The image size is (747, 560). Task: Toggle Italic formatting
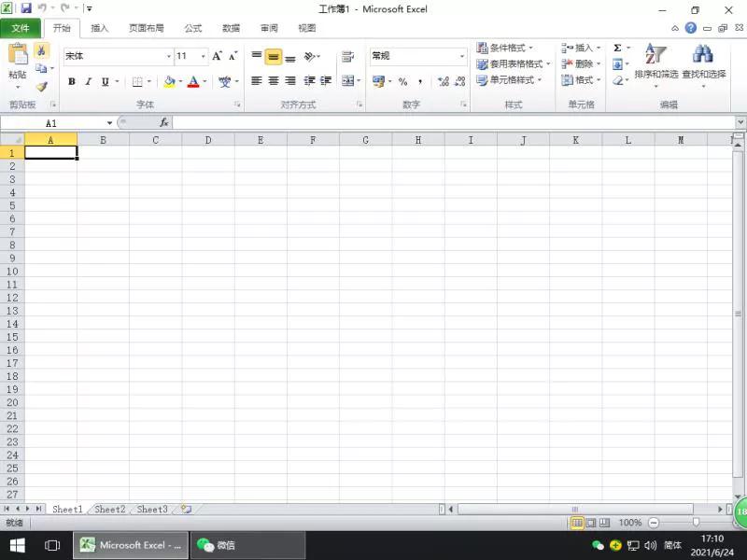click(x=88, y=81)
